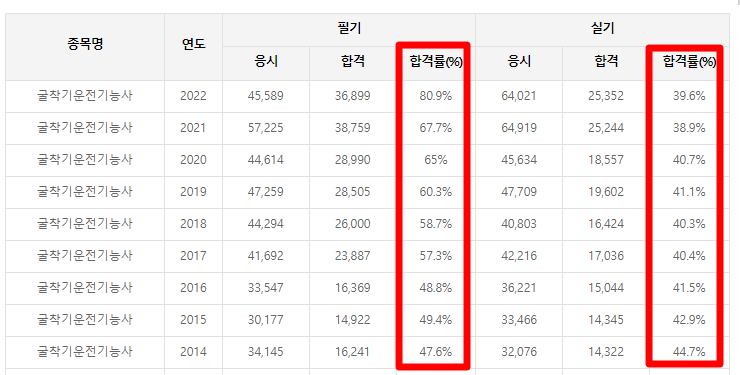The width and height of the screenshot is (740, 375).
Task: Select the 2020 year cell
Action: (x=193, y=160)
